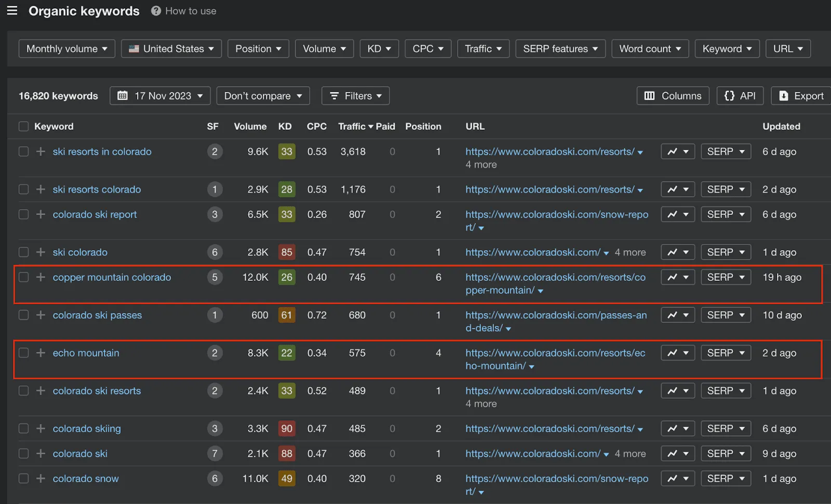Open the SERP dropdown for colorado ski passes
This screenshot has width=831, height=504.
pyautogui.click(x=725, y=315)
